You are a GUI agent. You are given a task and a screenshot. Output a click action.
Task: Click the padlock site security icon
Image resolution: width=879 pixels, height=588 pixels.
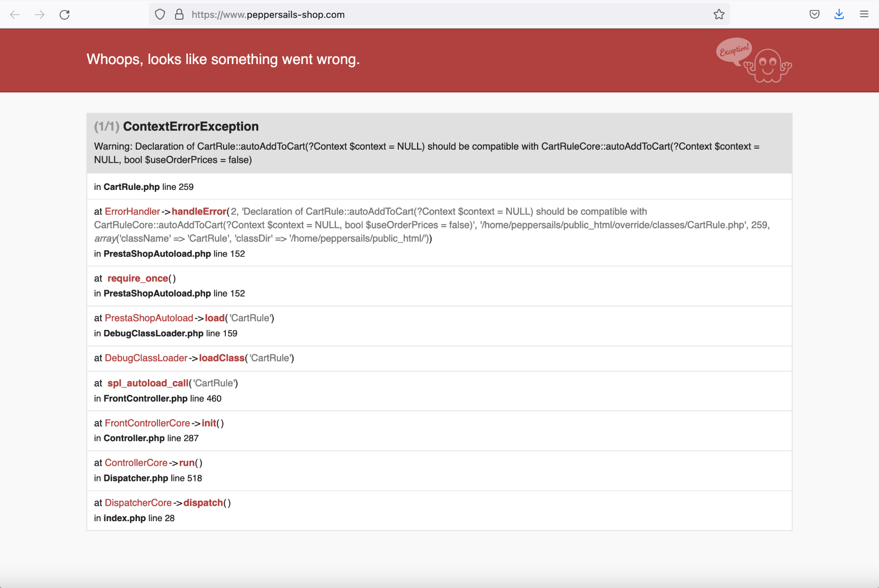179,15
